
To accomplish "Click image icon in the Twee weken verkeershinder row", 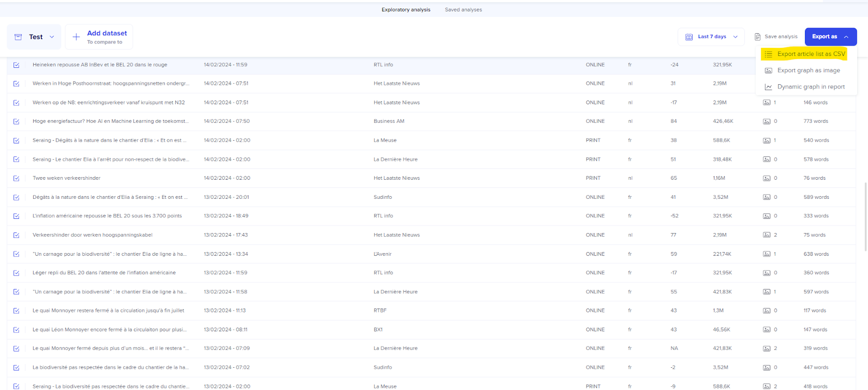I will pyautogui.click(x=767, y=178).
